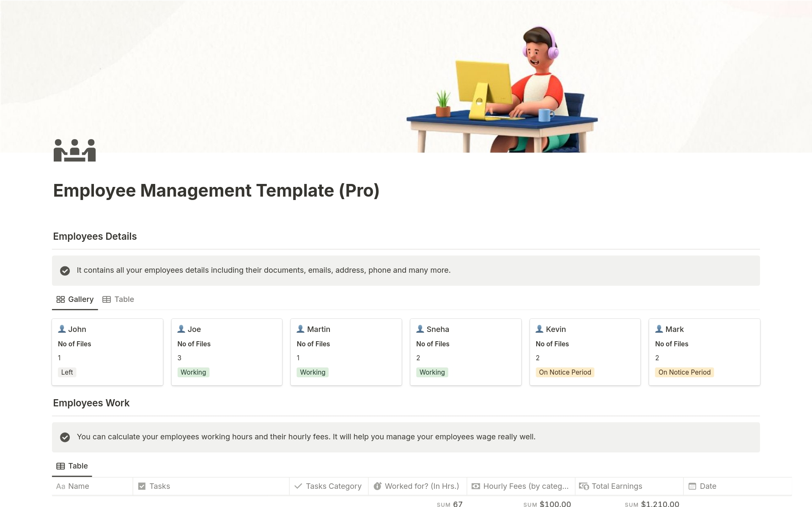Click Mark's person avatar icon
This screenshot has width=812, height=507.
point(659,329)
